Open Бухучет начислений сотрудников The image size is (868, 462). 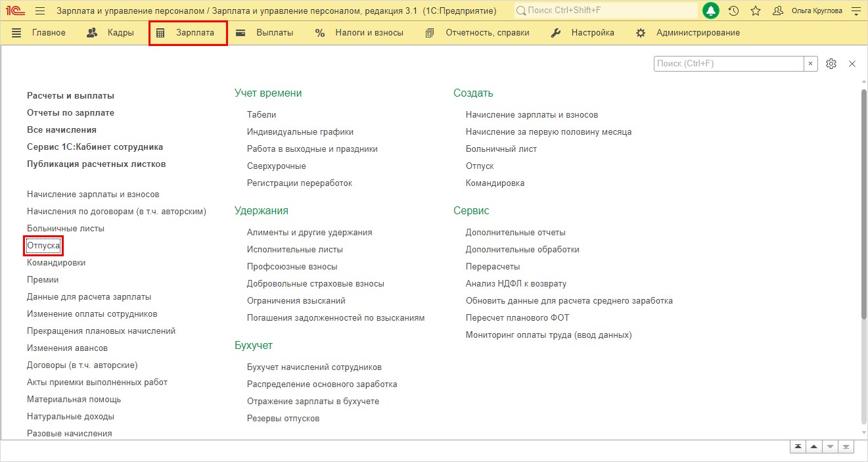click(314, 367)
